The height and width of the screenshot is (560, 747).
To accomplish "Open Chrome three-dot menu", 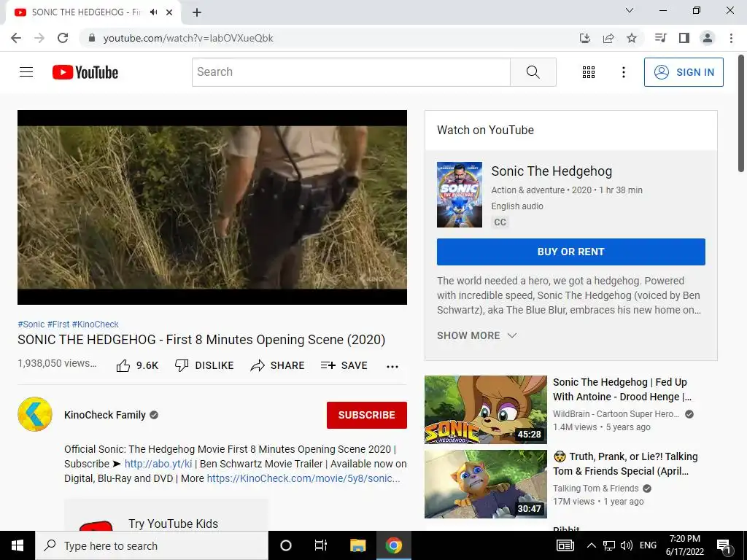I will (x=731, y=38).
